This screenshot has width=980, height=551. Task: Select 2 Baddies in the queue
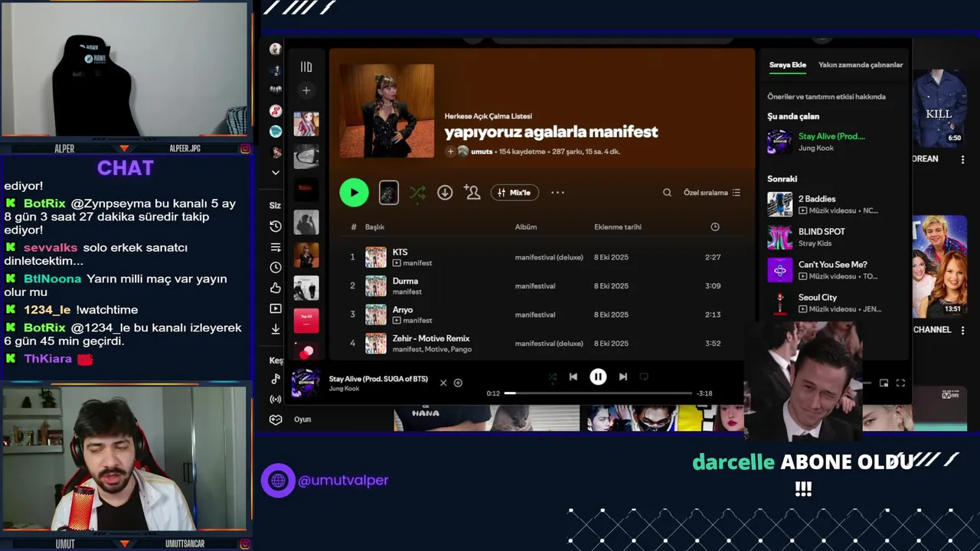(x=831, y=204)
